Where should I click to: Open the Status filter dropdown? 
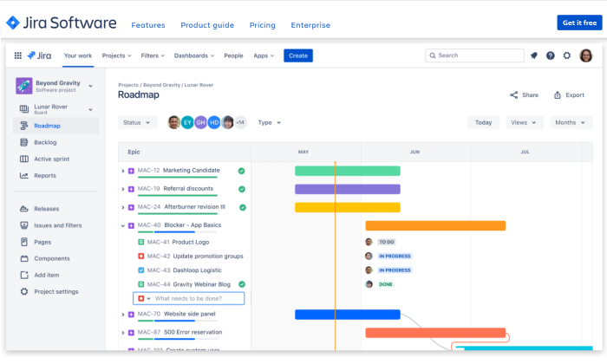click(137, 122)
